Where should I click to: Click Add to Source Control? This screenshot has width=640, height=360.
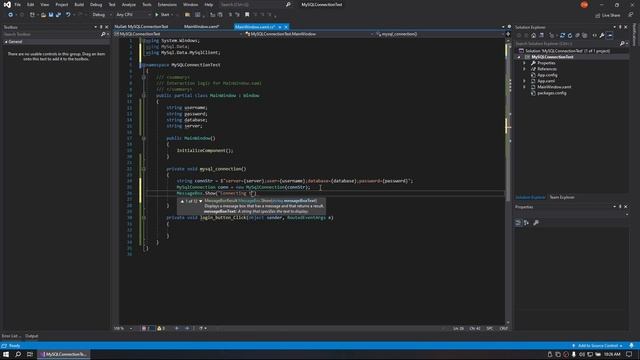click(597, 346)
